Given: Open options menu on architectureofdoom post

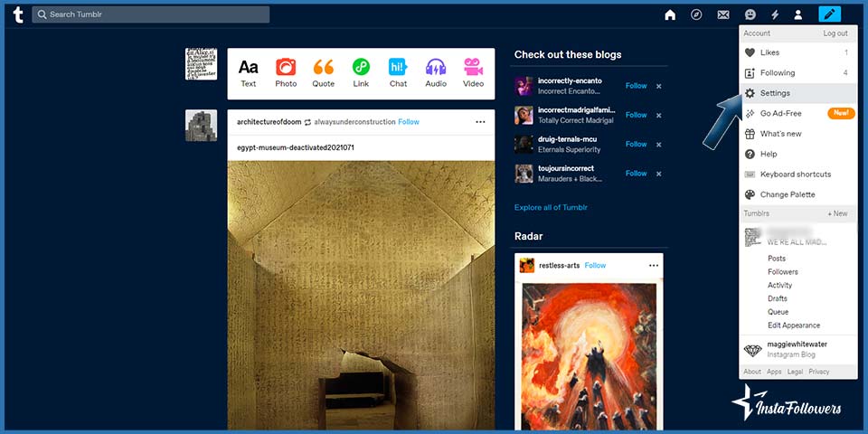Looking at the screenshot, I should [480, 122].
